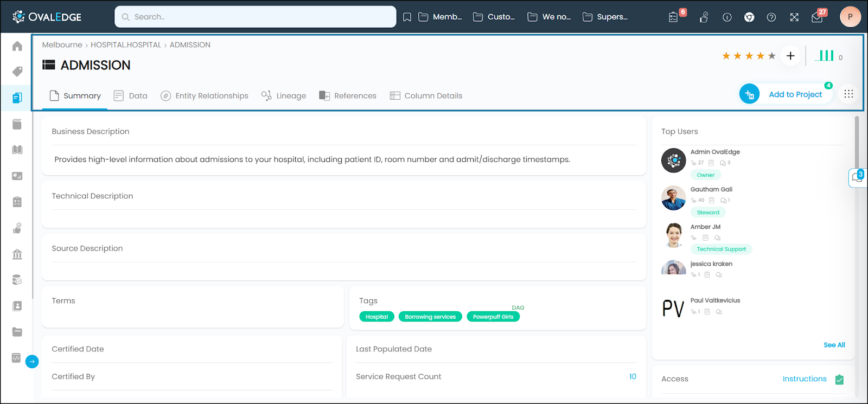Select Admin OvalEdge user avatar
This screenshot has height=404, width=868.
click(x=674, y=161)
